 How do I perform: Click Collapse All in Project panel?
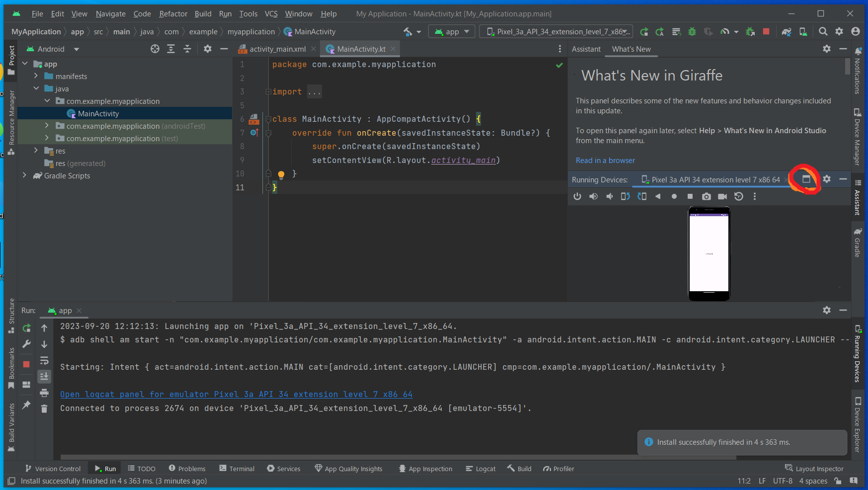click(187, 49)
